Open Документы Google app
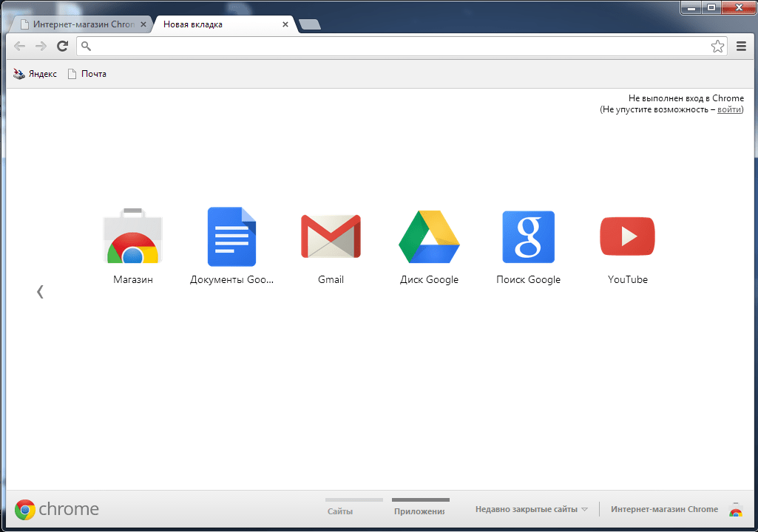758x532 pixels. point(231,236)
